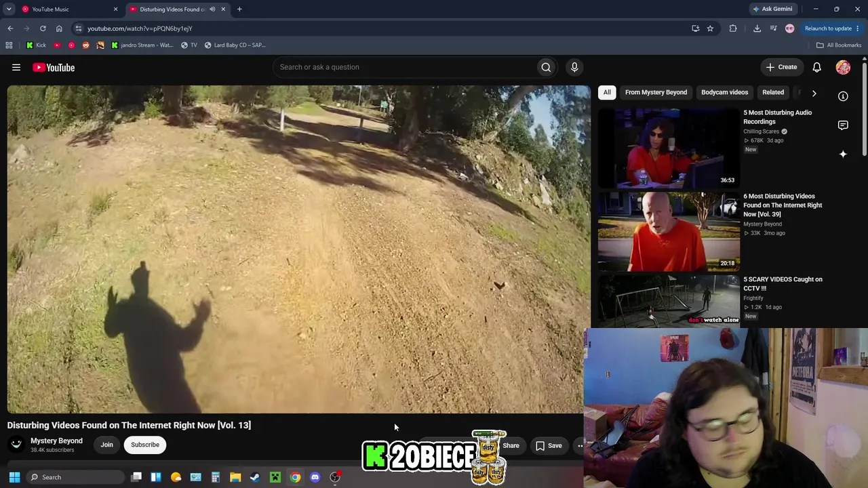Go to YouTube home via the logo

click(54, 67)
